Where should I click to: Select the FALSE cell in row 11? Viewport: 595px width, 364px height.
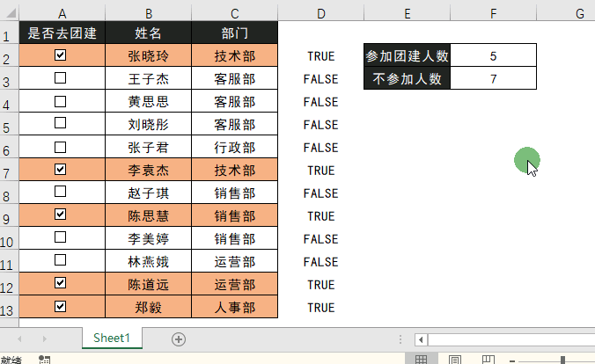coord(320,261)
